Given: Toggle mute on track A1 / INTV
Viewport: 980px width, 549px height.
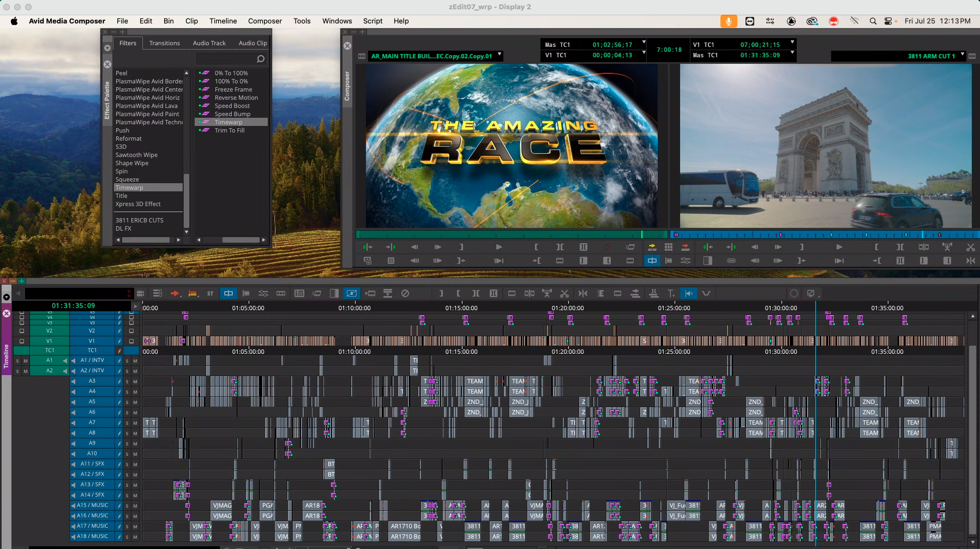Looking at the screenshot, I should 135,361.
